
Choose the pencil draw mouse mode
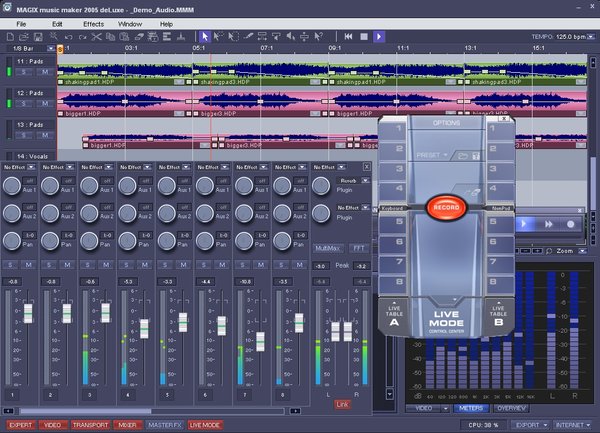coord(248,37)
